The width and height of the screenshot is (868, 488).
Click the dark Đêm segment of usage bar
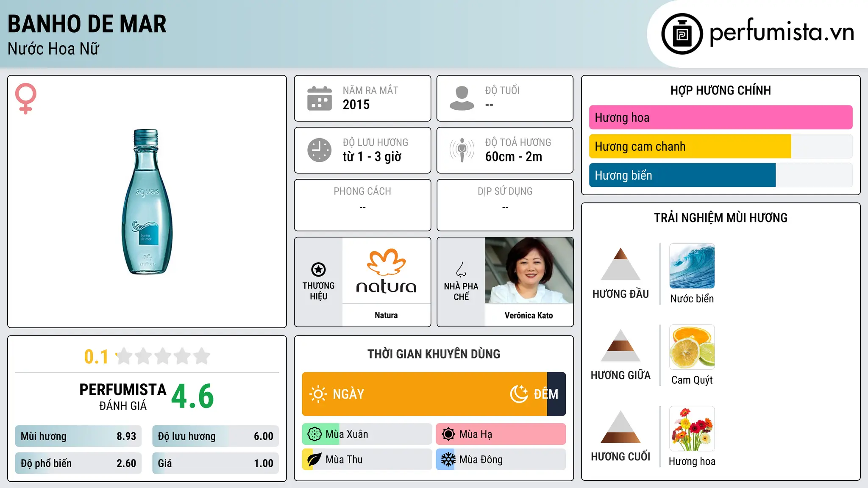coord(556,394)
